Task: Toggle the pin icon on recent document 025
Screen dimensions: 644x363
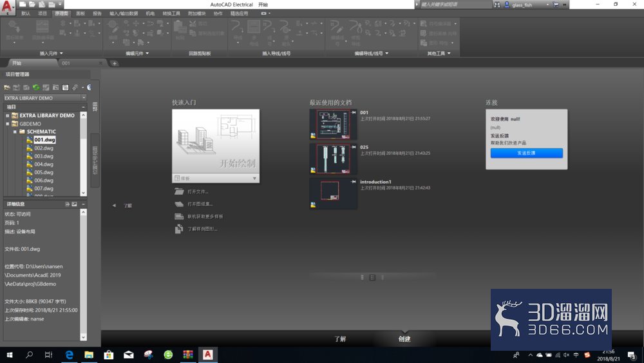Action: (x=353, y=147)
